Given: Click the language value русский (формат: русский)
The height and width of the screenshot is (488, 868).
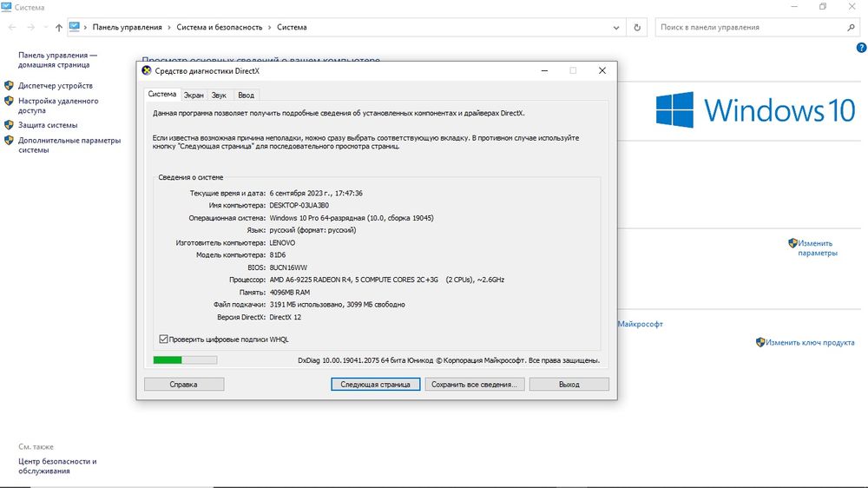Looking at the screenshot, I should coord(312,230).
